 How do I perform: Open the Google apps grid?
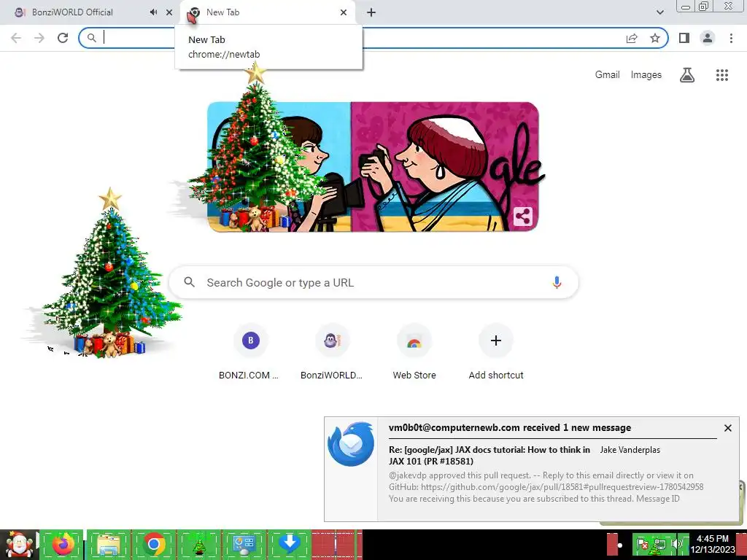click(722, 75)
